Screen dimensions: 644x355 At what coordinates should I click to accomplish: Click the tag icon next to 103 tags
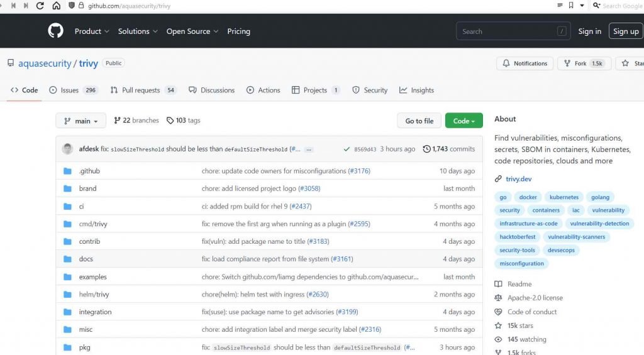coord(170,120)
